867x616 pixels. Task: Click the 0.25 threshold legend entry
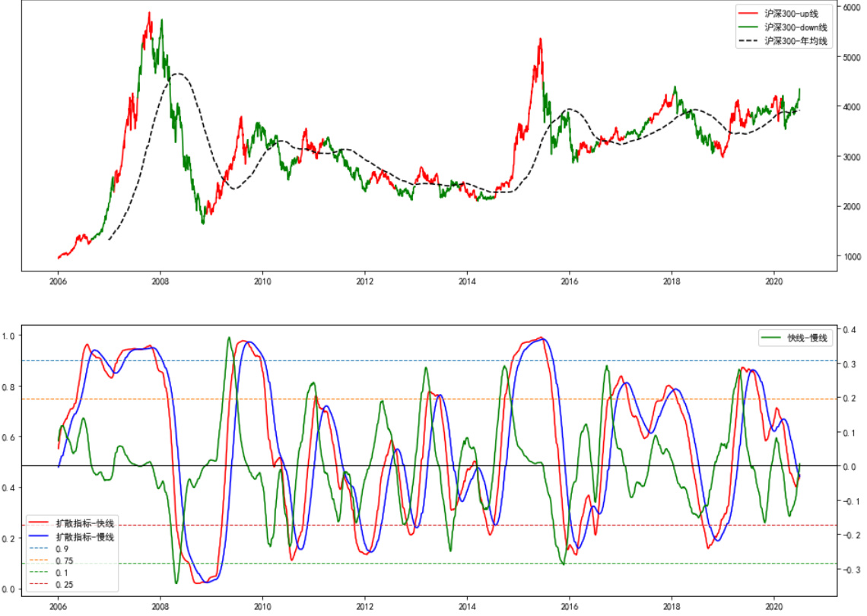63,586
